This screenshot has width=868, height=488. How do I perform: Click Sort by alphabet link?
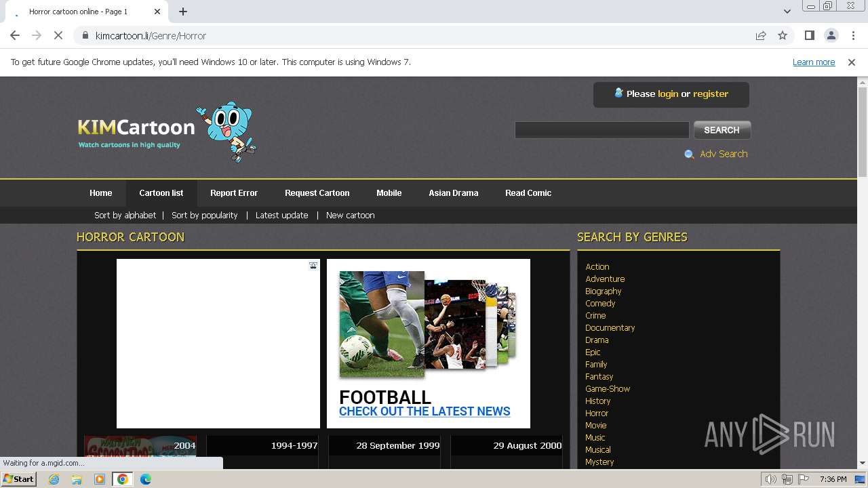(x=125, y=215)
